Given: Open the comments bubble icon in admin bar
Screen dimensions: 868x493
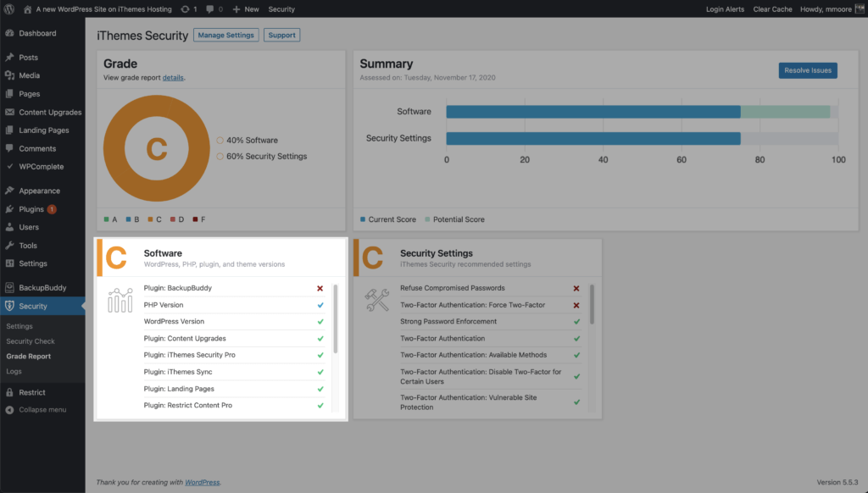Looking at the screenshot, I should pos(210,9).
